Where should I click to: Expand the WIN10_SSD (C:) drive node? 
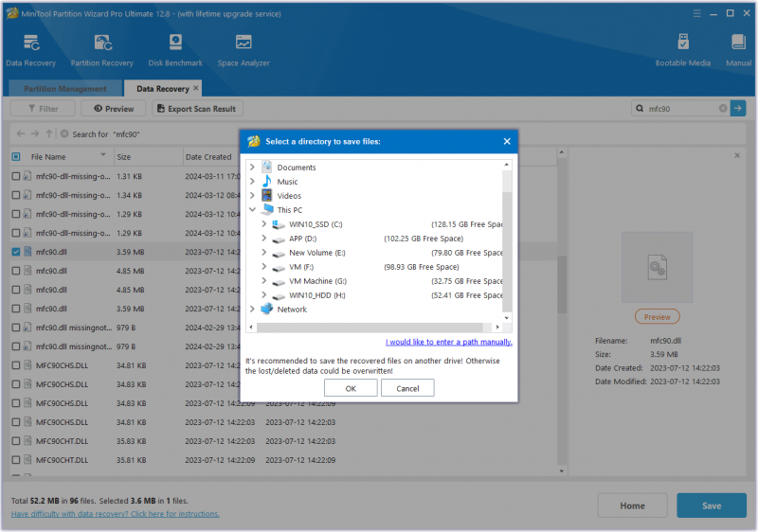tap(264, 224)
